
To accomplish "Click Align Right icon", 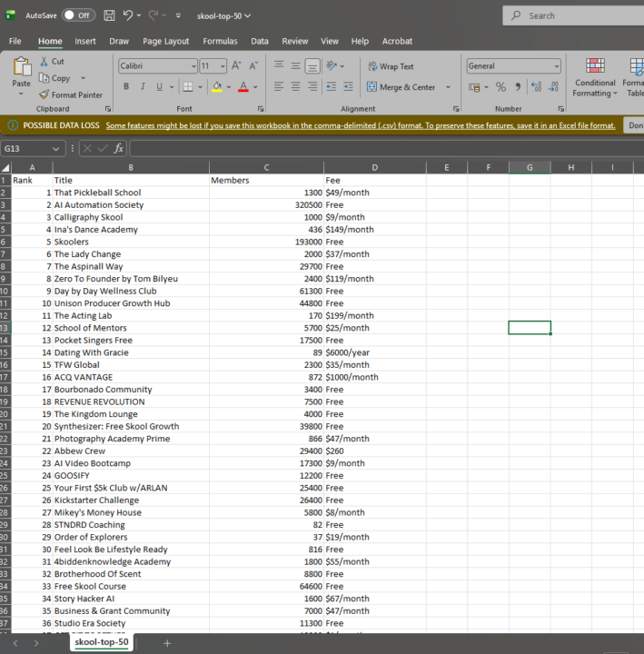I will click(x=312, y=87).
